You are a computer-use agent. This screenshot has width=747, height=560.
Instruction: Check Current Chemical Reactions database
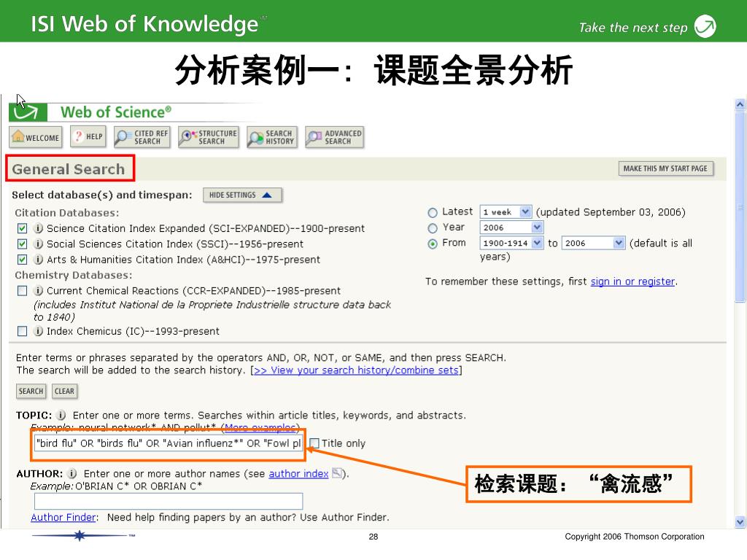pyautogui.click(x=22, y=291)
